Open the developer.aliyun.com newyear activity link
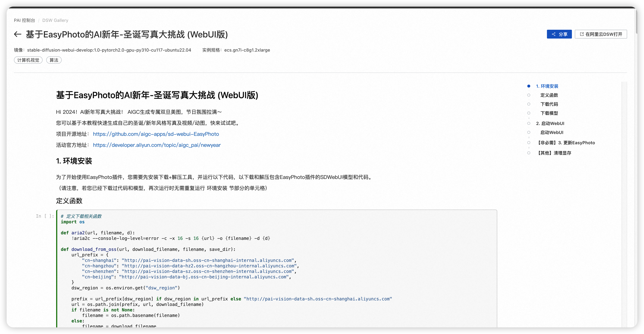 [157, 145]
